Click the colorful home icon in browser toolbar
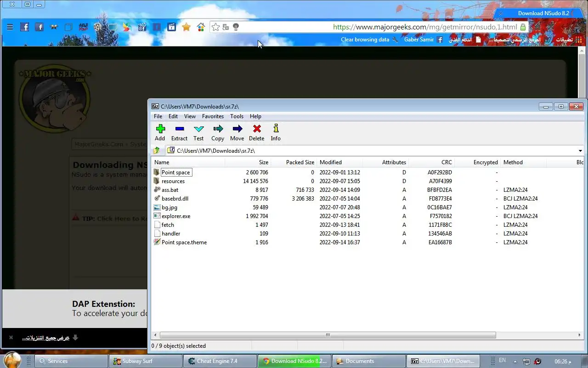The image size is (588, 368). click(201, 27)
